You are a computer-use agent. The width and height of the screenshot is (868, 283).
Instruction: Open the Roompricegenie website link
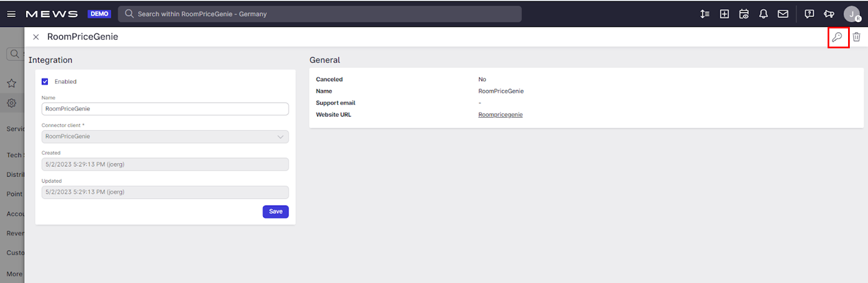pos(500,115)
